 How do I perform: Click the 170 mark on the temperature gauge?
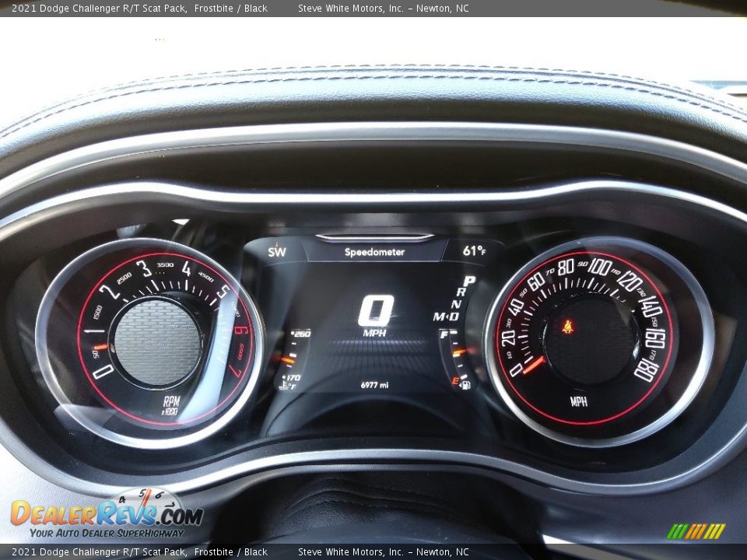coord(293,378)
